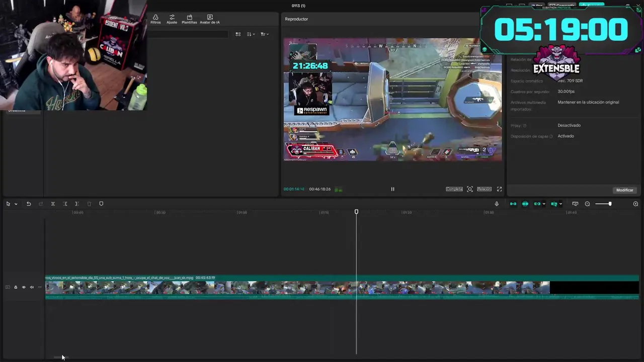Click the Activado layer arrangement value
Screen dimensions: 644x362
[566, 136]
